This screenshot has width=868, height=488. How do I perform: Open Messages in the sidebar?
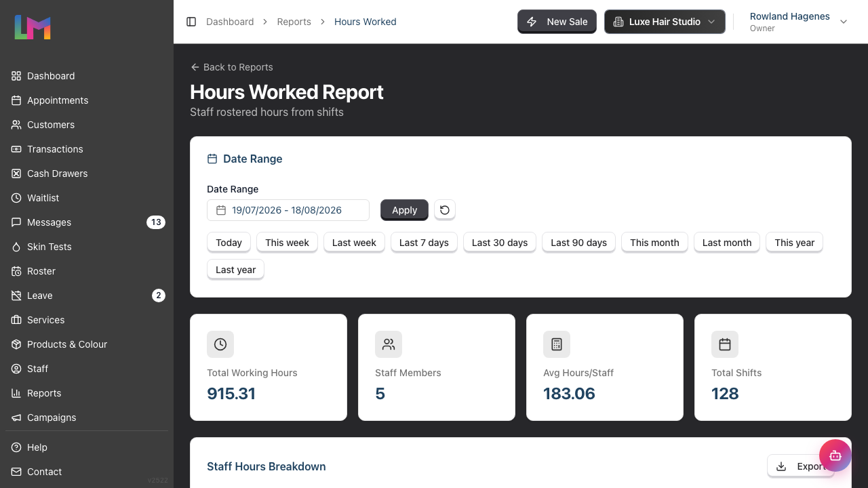point(87,222)
